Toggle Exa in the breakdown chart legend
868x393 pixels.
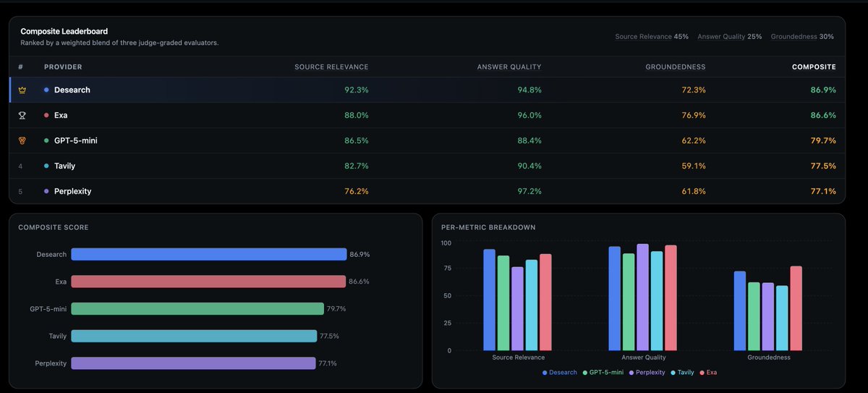(x=707, y=373)
